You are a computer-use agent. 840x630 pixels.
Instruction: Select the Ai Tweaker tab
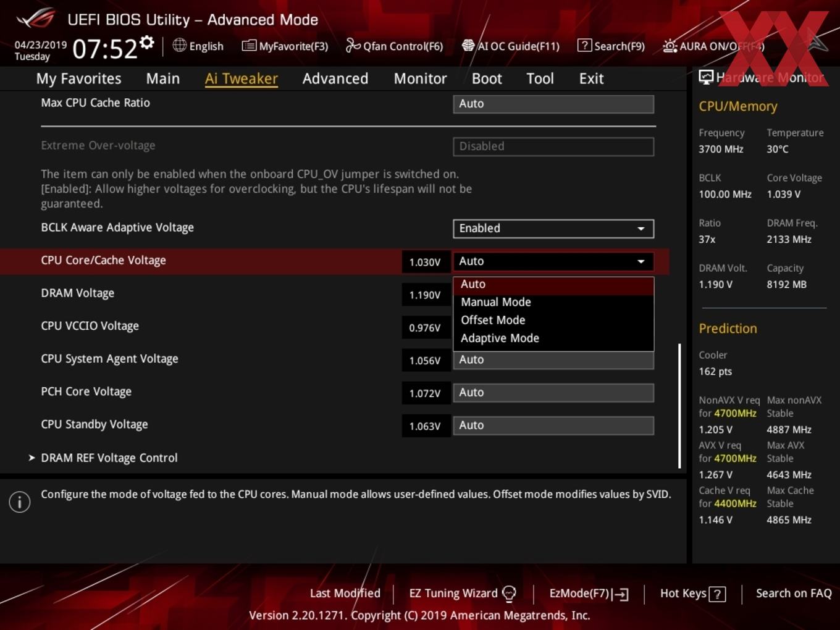pyautogui.click(x=241, y=78)
